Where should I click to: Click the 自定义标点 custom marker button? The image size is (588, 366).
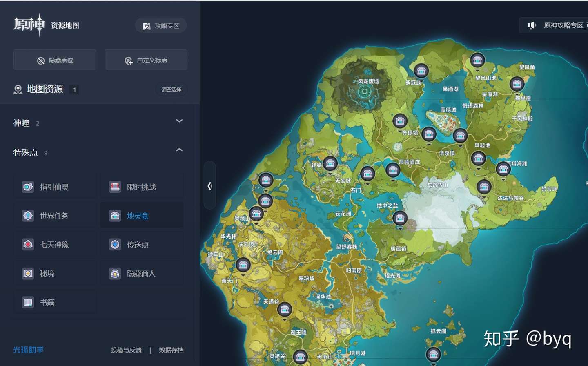click(146, 60)
